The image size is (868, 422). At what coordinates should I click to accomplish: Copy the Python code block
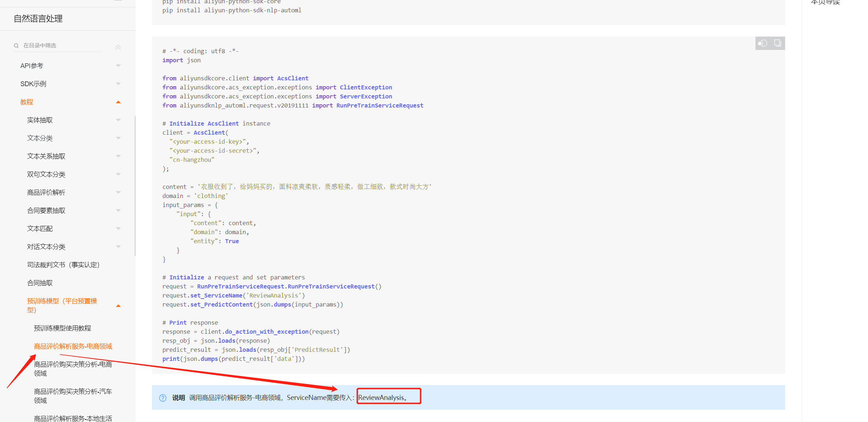(x=777, y=43)
